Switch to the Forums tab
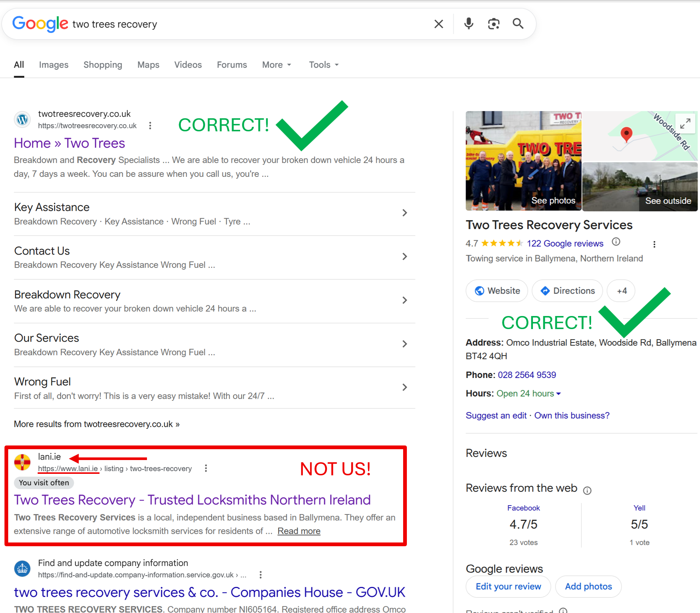Image resolution: width=700 pixels, height=613 pixels. click(x=232, y=65)
